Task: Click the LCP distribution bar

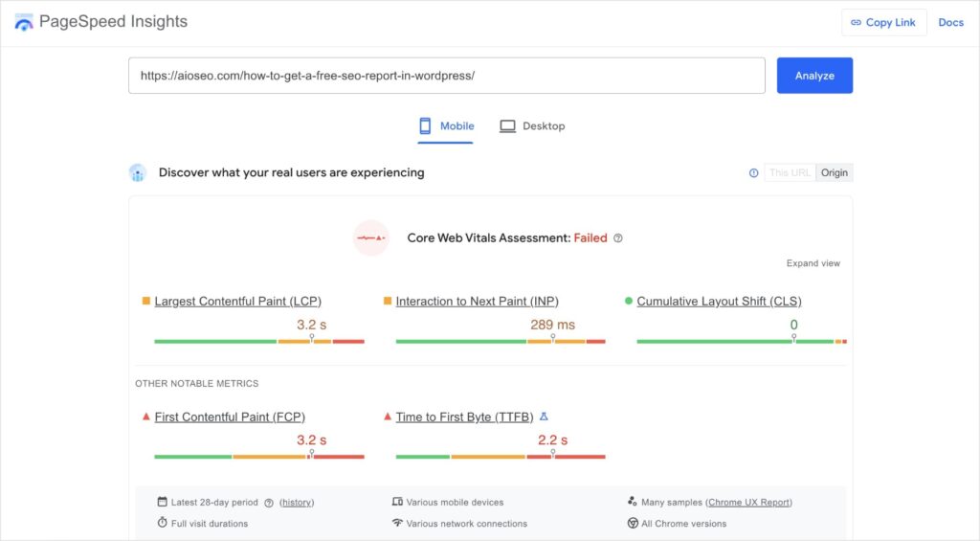Action: 259,342
